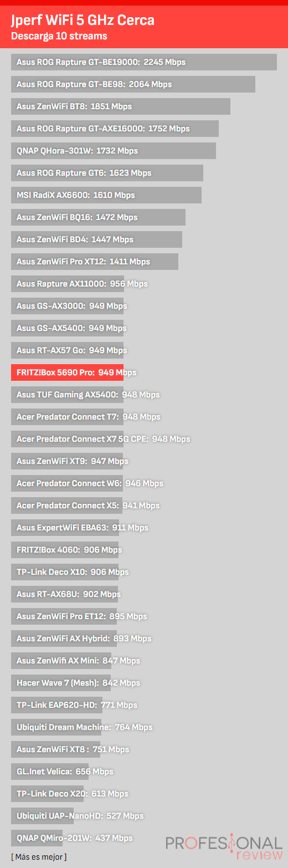Click the Ubiquiti Dream Machine bar
288x868 pixels.
click(56, 727)
